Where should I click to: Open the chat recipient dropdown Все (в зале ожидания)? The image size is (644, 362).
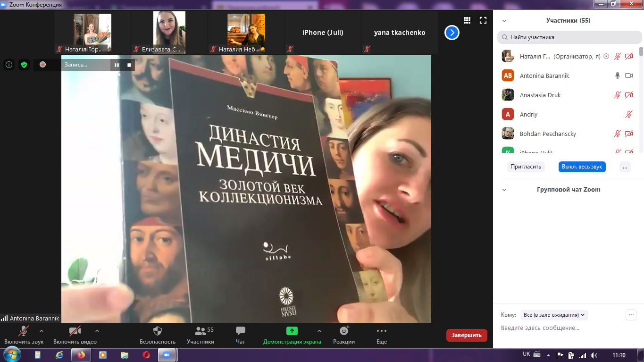554,315
